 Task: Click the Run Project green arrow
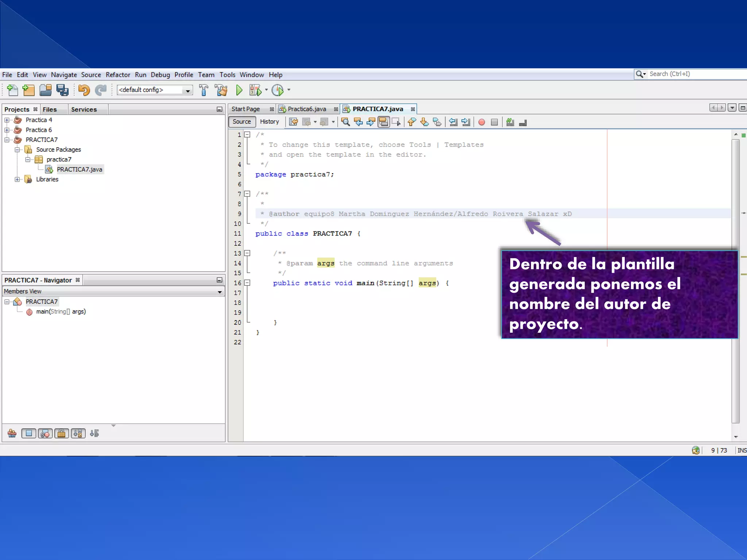click(239, 90)
